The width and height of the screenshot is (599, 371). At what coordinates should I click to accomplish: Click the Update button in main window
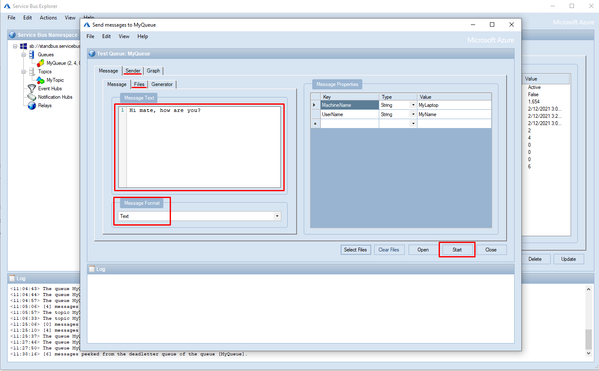(568, 259)
